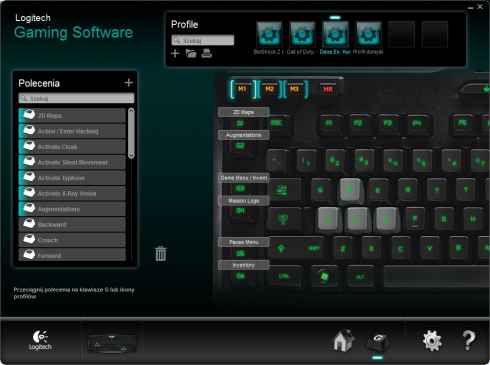The image size is (490, 365).
Task: Click the profile search field
Action: [x=203, y=41]
